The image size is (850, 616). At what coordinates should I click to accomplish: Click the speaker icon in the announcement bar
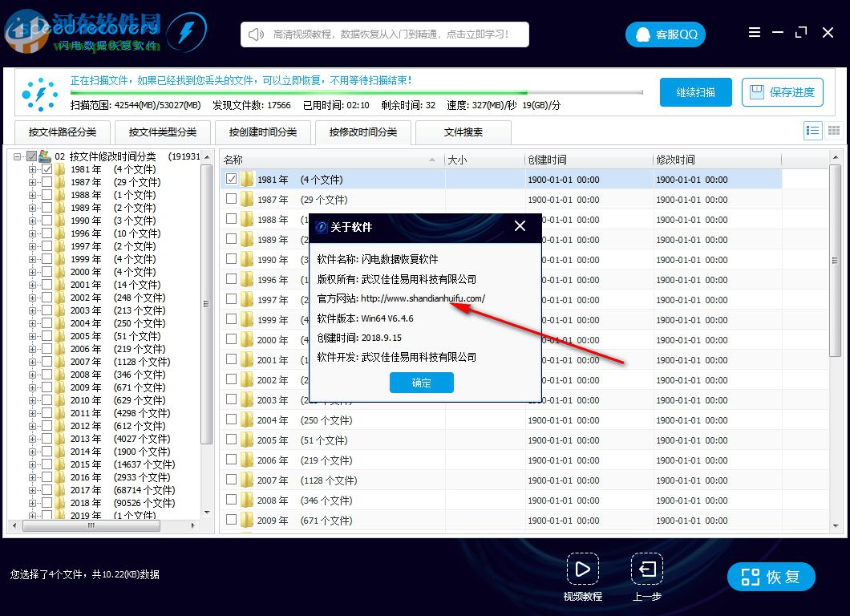[253, 34]
